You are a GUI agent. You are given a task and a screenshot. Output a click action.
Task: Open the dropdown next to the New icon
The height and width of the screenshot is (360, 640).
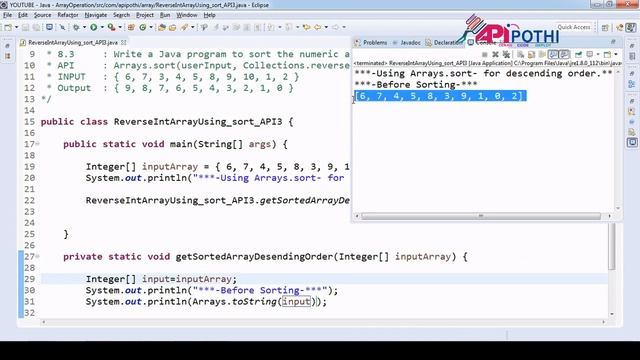coord(16,27)
